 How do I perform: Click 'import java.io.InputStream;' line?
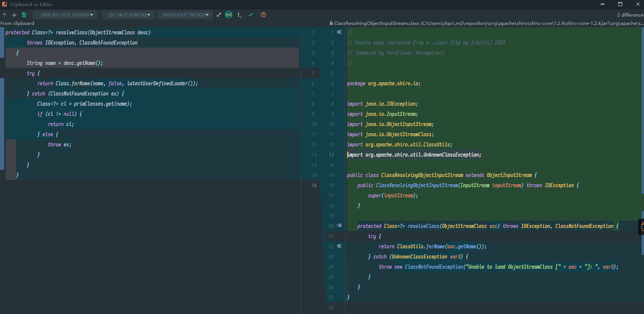[x=382, y=114]
